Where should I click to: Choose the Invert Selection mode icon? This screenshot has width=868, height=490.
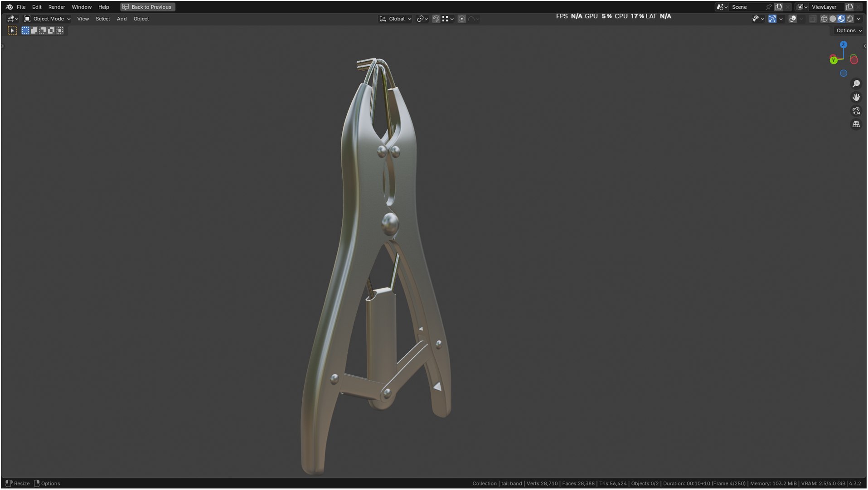pos(51,30)
